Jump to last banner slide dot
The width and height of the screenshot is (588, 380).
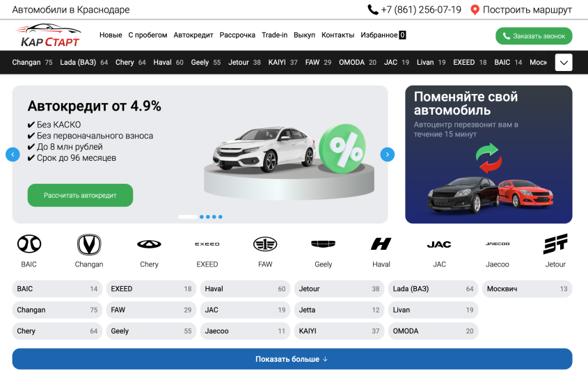pos(221,217)
